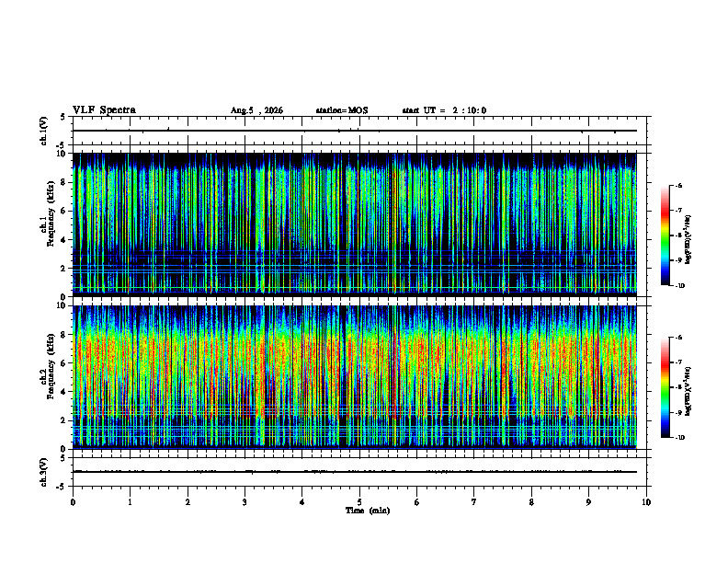Click the ch.1 colorbar "log(PSD)" label

pyautogui.click(x=688, y=240)
